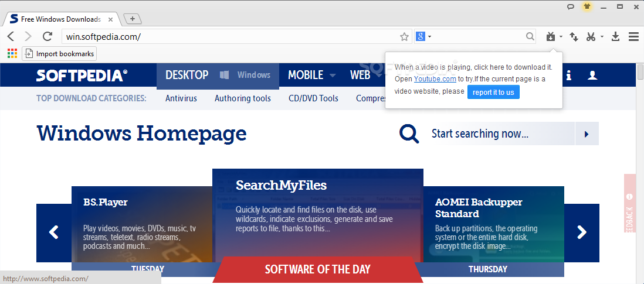Click the browser forward arrow
The image size is (644, 284).
pos(28,36)
